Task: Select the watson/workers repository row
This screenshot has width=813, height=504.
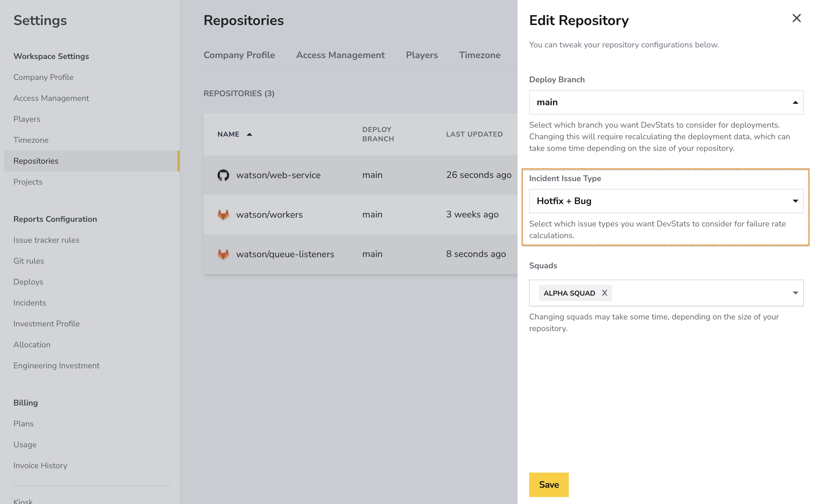Action: [x=360, y=215]
